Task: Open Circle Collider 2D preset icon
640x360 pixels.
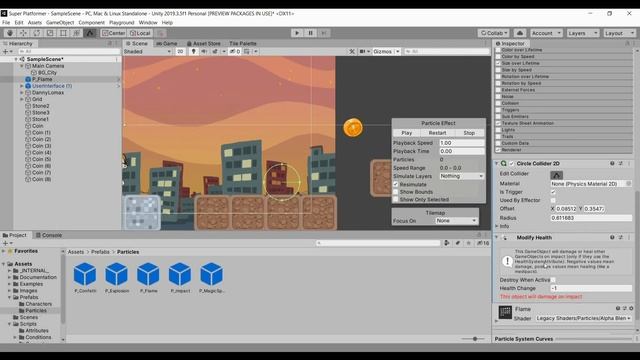Action: 621,163
